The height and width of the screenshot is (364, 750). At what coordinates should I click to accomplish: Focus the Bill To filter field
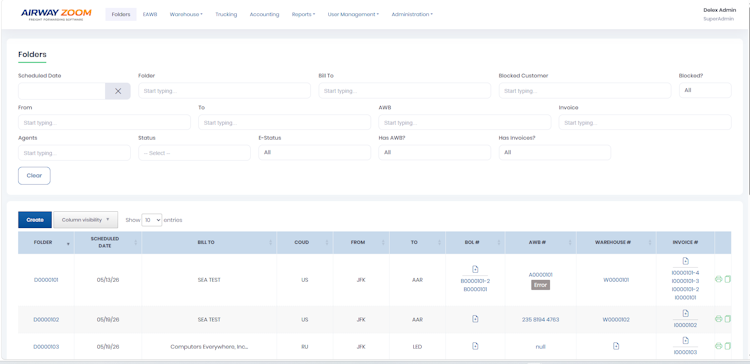pyautogui.click(x=405, y=91)
